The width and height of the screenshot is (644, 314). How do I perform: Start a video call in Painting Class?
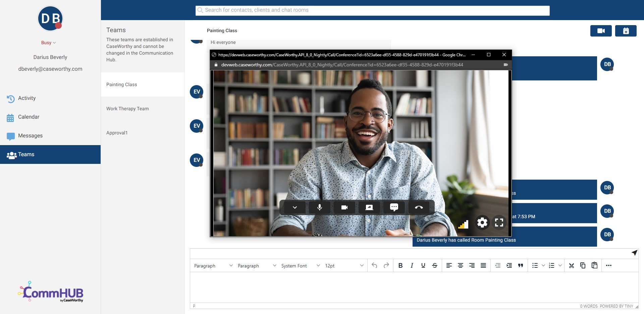pos(601,31)
